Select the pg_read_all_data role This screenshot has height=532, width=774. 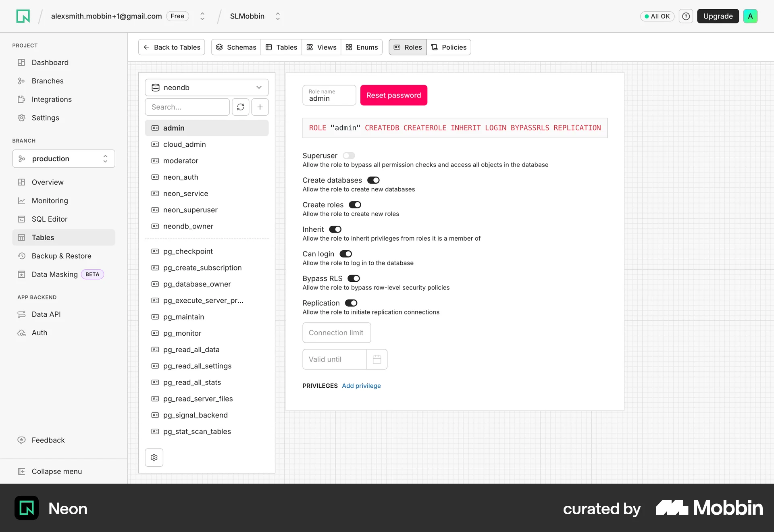click(x=207, y=349)
